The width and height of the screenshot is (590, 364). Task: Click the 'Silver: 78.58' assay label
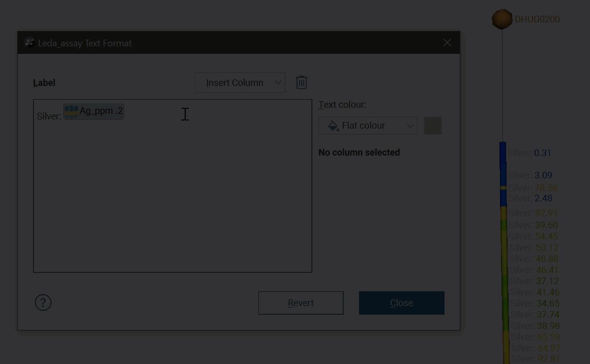[x=533, y=188]
